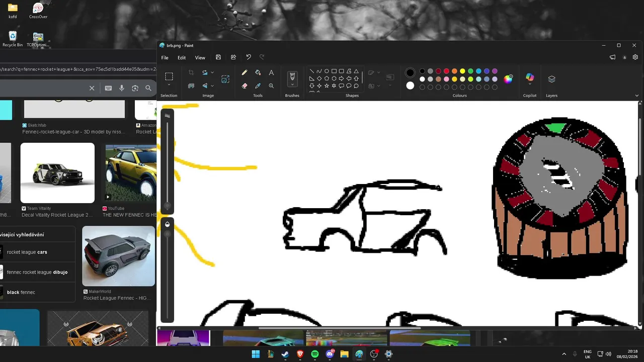Select the Fill bucket tool

click(x=258, y=72)
